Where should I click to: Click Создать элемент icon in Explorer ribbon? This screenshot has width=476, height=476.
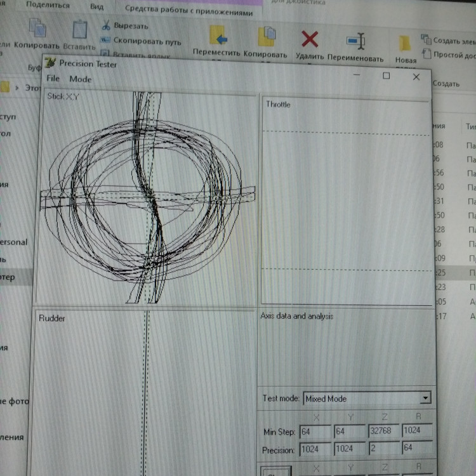(426, 39)
